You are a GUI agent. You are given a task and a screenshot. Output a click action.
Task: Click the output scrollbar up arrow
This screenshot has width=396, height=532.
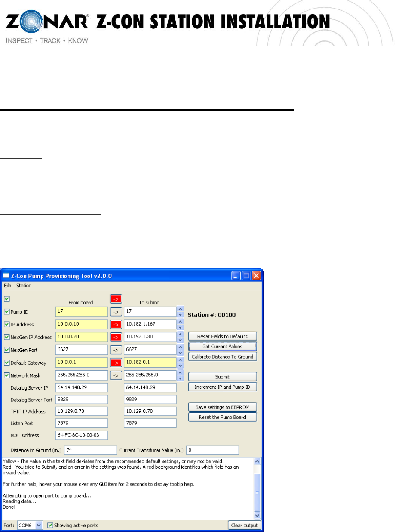pos(257,461)
